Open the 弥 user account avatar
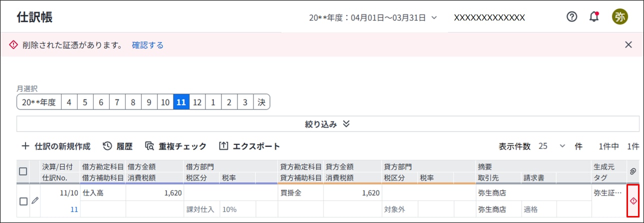 click(620, 16)
